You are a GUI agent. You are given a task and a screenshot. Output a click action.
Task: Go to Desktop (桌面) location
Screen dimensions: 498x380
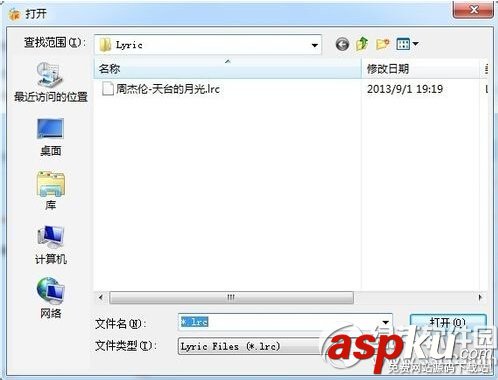click(51, 137)
